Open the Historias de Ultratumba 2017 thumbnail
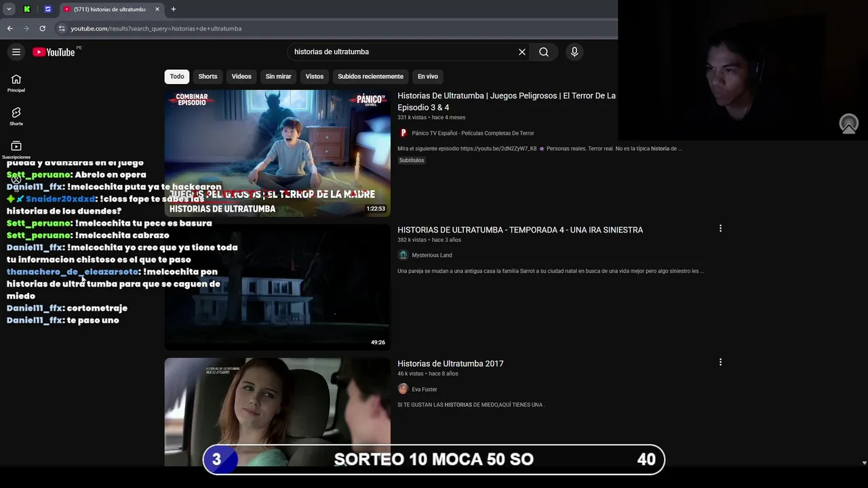The width and height of the screenshot is (868, 488). 277,412
